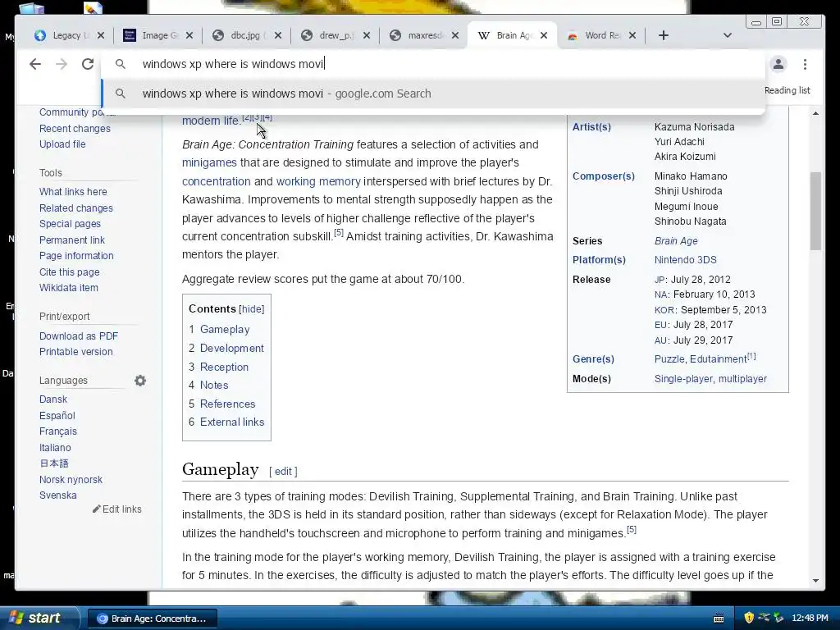
Task: Open the Upload file link
Action: tap(62, 144)
